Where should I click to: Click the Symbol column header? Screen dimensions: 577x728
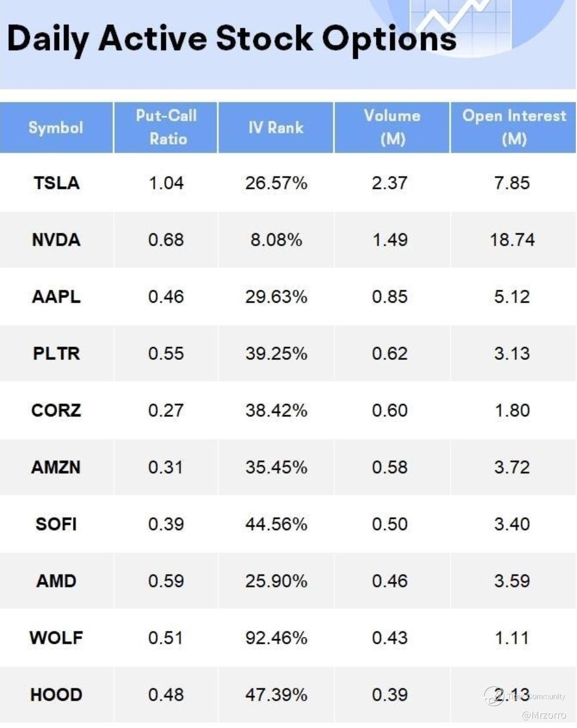(x=56, y=128)
